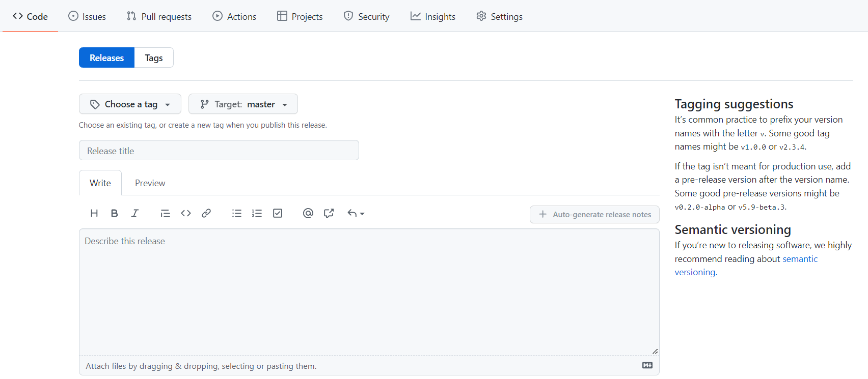Insert code with the angle brackets icon
868x379 pixels.
coord(186,213)
